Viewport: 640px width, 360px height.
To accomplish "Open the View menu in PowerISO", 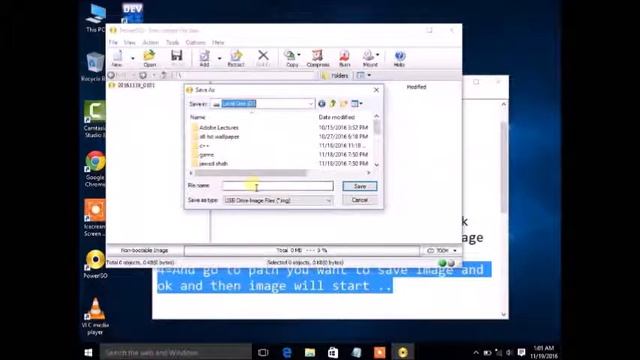I will tap(129, 42).
